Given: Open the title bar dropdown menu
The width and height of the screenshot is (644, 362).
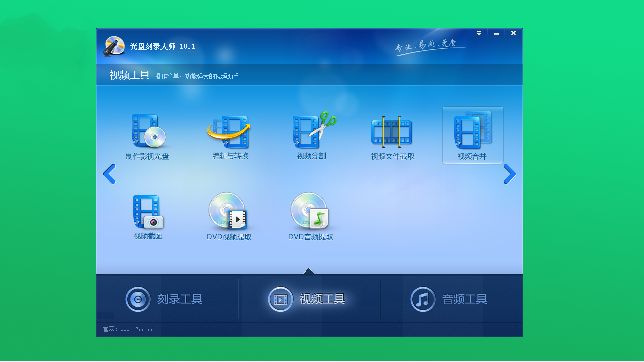Looking at the screenshot, I should point(479,33).
